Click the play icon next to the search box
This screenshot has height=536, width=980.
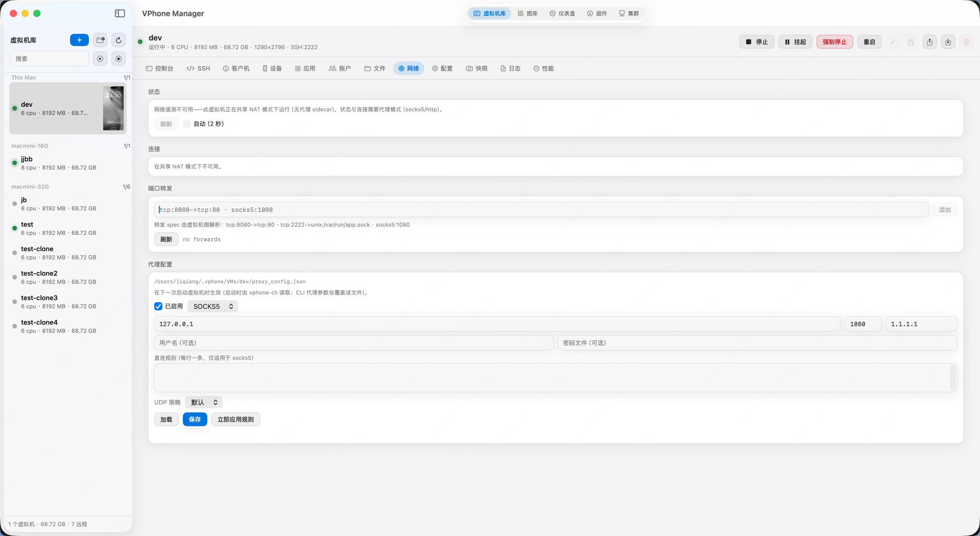coord(100,59)
